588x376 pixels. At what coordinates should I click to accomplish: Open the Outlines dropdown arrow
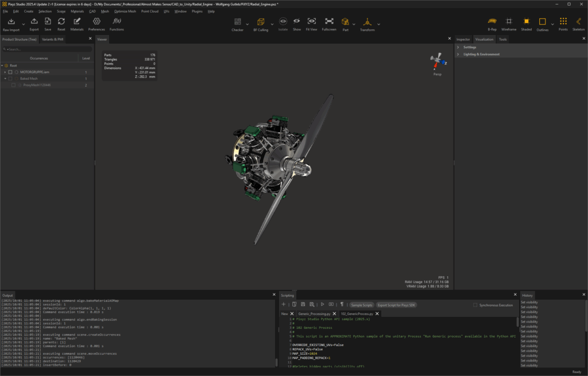pos(552,24)
